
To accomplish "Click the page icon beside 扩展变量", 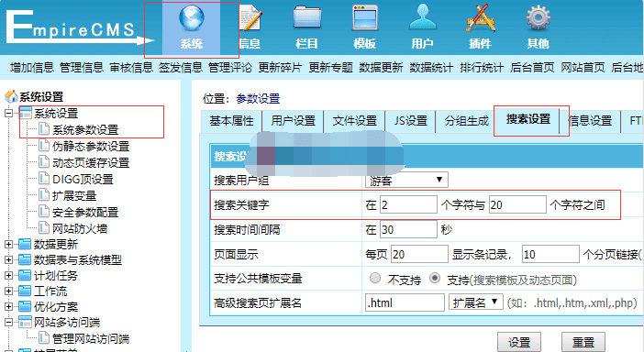I will pos(44,194).
